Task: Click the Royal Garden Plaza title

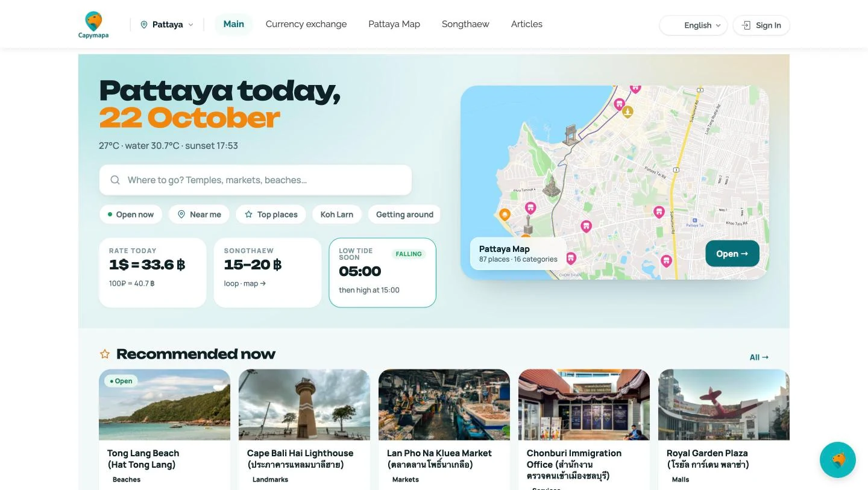Action: 708,459
